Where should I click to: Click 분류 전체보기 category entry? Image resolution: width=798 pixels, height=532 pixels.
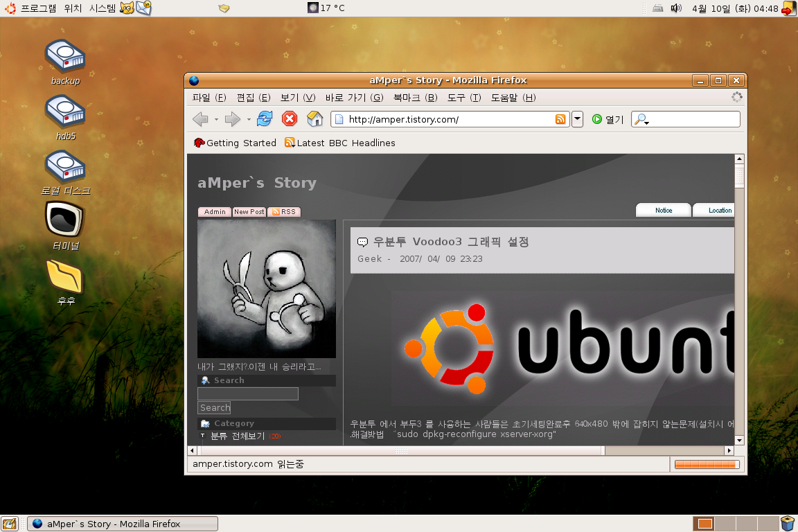pyautogui.click(x=238, y=436)
